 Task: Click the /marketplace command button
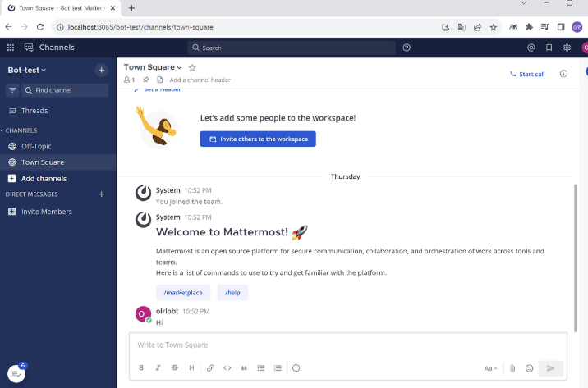(x=183, y=293)
